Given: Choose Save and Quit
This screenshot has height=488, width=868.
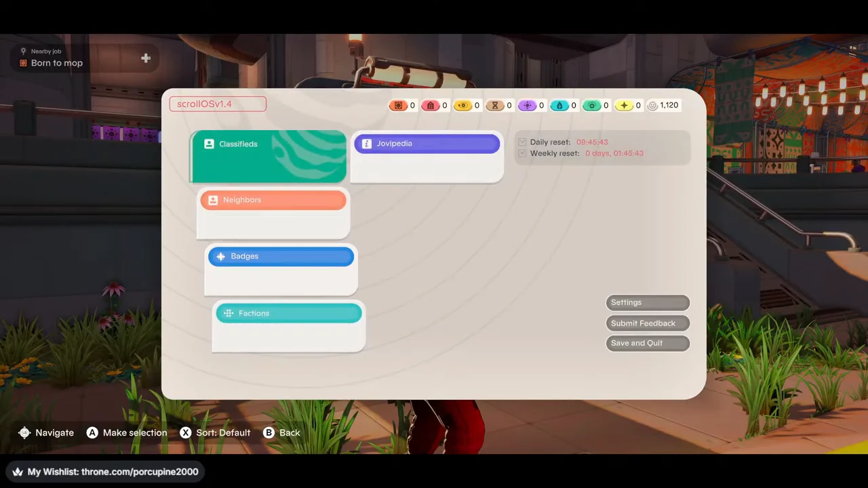Looking at the screenshot, I should pyautogui.click(x=648, y=343).
